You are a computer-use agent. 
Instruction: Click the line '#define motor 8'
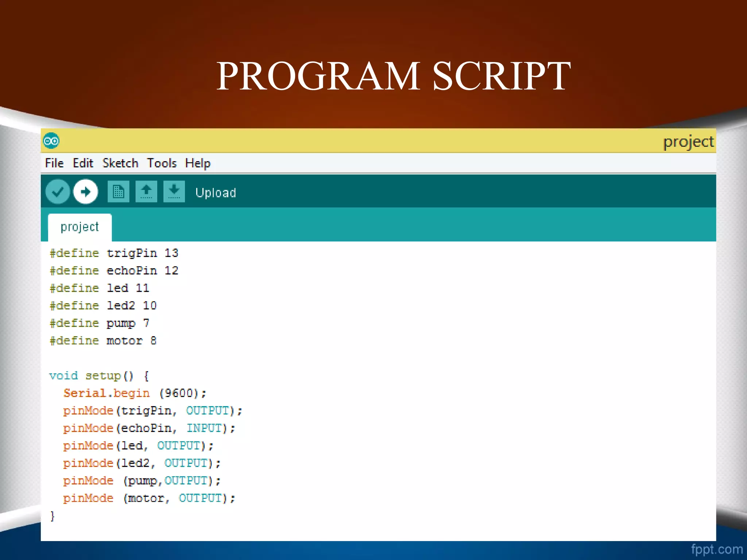(x=103, y=341)
